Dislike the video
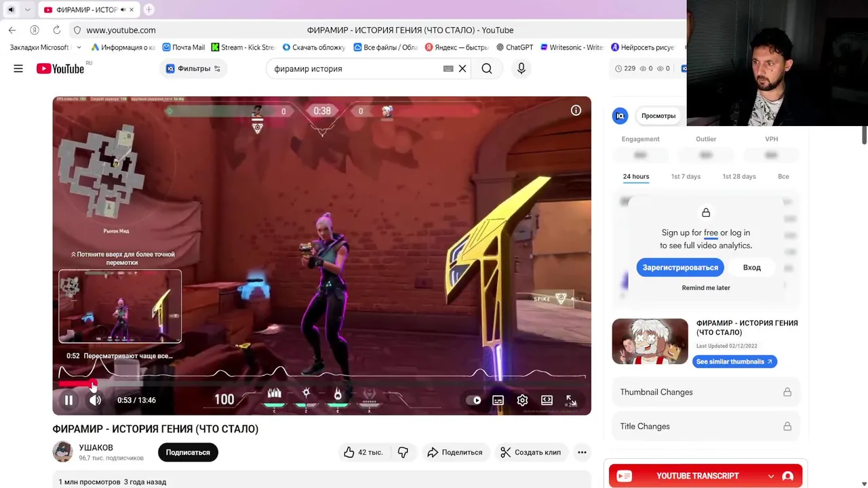The image size is (868, 488). pyautogui.click(x=403, y=452)
